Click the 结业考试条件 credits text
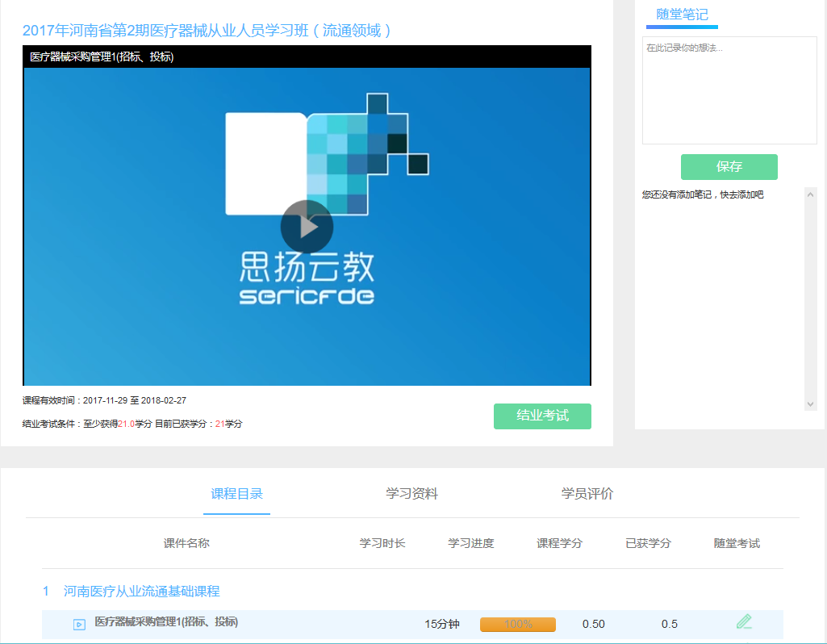Viewport: 827px width, 644px height. [132, 424]
